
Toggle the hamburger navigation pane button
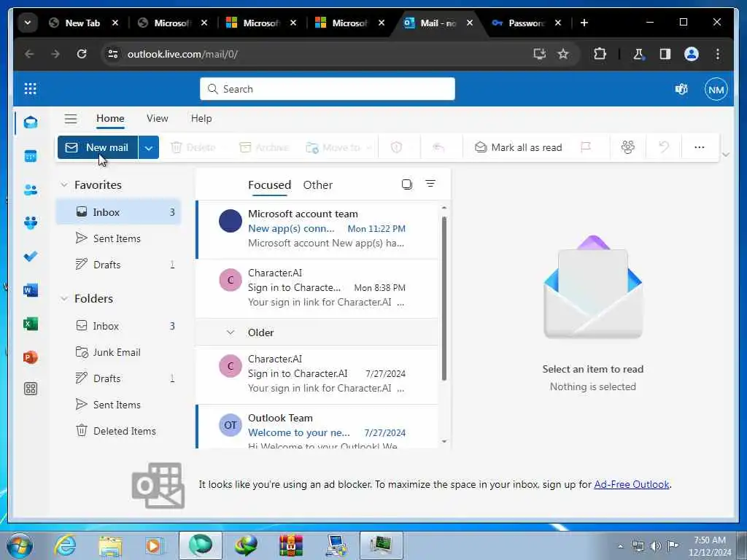(x=71, y=119)
